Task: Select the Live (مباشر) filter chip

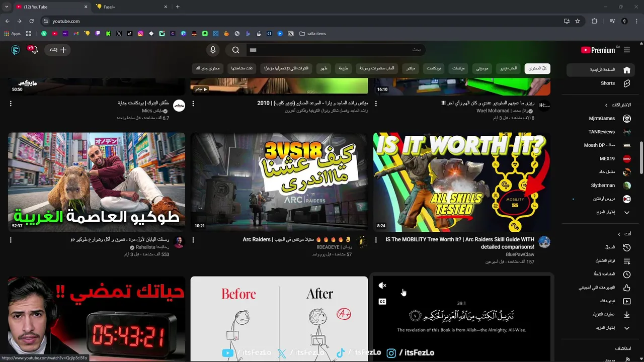Action: (411, 68)
